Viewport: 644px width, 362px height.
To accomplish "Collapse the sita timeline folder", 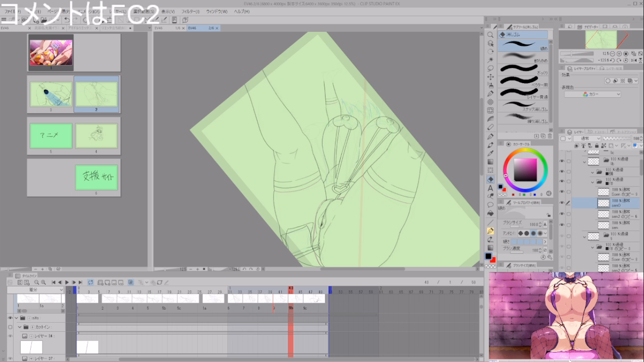I will [16, 318].
